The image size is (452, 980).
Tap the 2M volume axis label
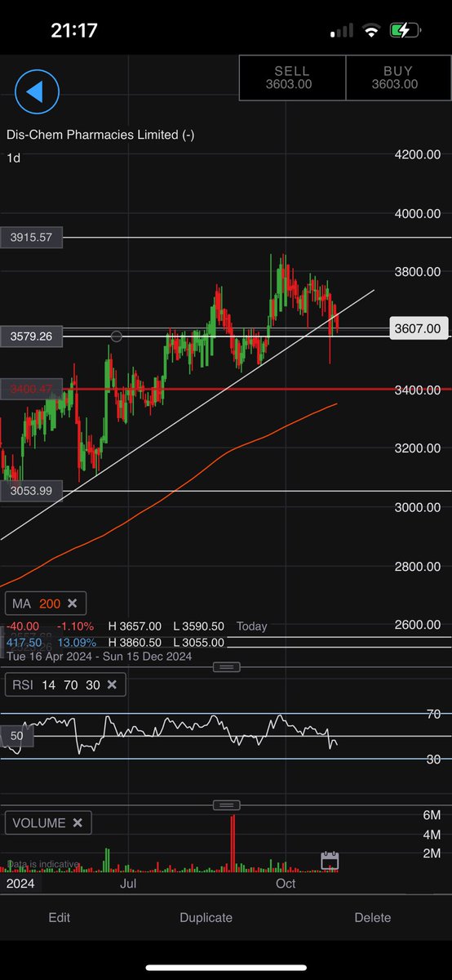point(432,853)
